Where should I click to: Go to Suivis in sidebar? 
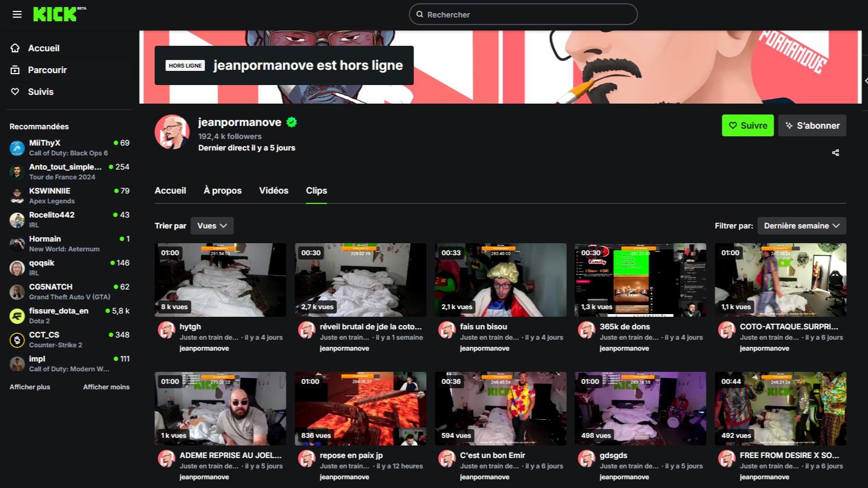[41, 92]
